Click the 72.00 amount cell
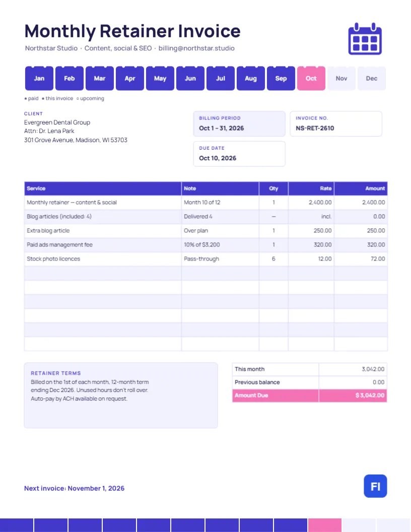Image resolution: width=411 pixels, height=532 pixels. [361, 259]
